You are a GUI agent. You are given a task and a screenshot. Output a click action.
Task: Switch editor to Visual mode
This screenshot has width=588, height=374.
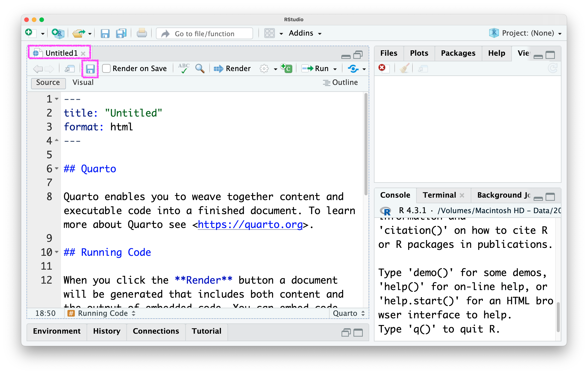[83, 83]
